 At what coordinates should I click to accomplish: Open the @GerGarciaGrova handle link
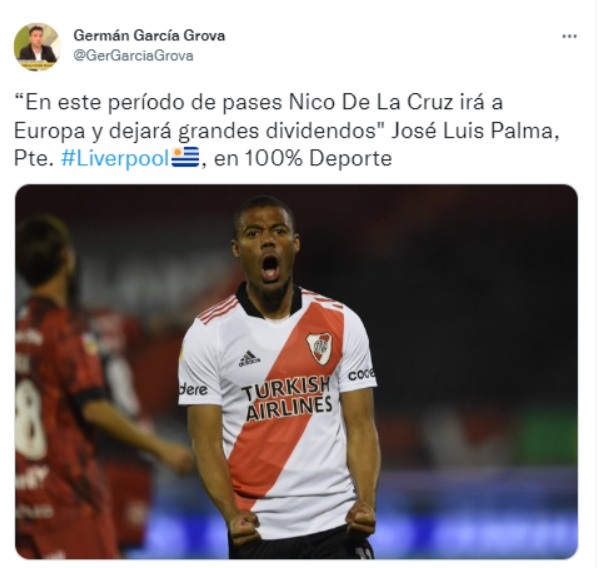pos(133,56)
